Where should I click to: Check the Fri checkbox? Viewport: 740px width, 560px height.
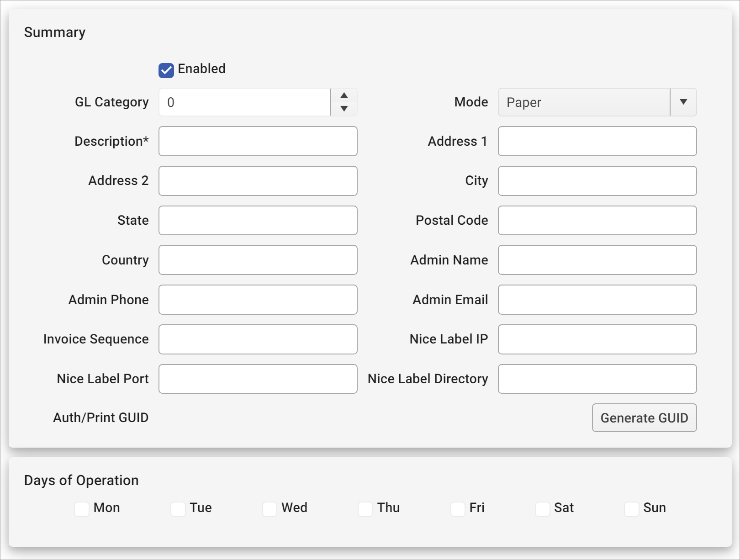point(458,508)
